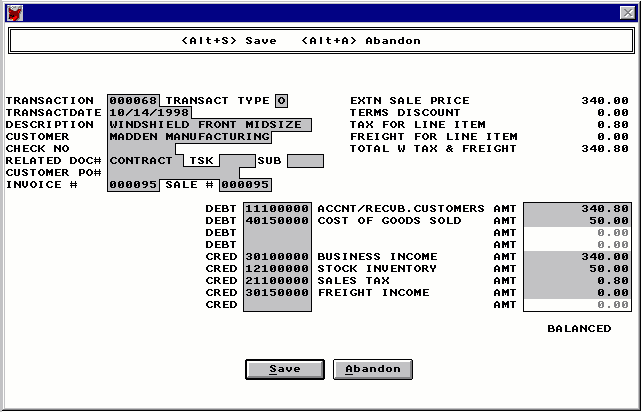
Task: Select debit account 40150000
Action: tap(277, 221)
